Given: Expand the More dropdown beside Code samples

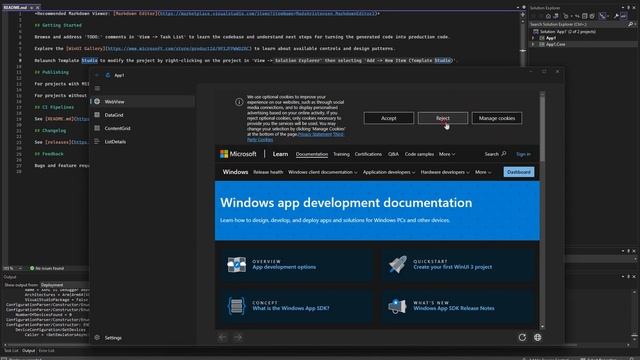Looking at the screenshot, I should pyautogui.click(x=447, y=154).
